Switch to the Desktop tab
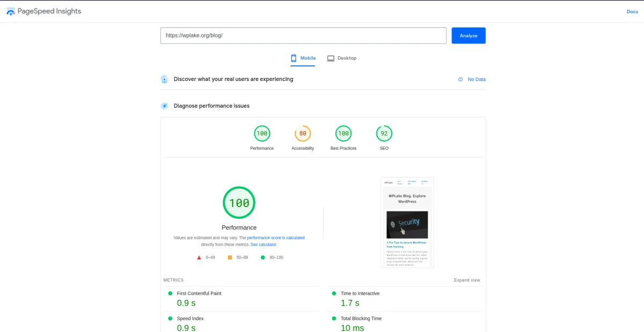This screenshot has width=644, height=332. point(342,58)
